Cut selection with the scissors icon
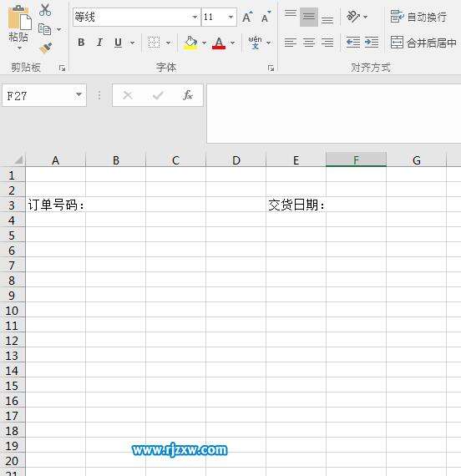The image size is (461, 476). point(45,10)
